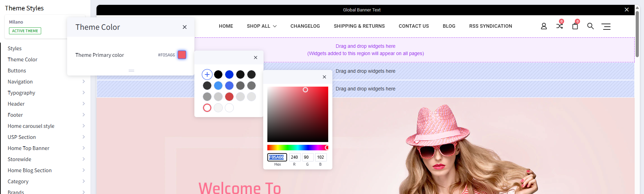Open the CONTACT US menu item
This screenshot has height=194, width=644.
[x=414, y=26]
